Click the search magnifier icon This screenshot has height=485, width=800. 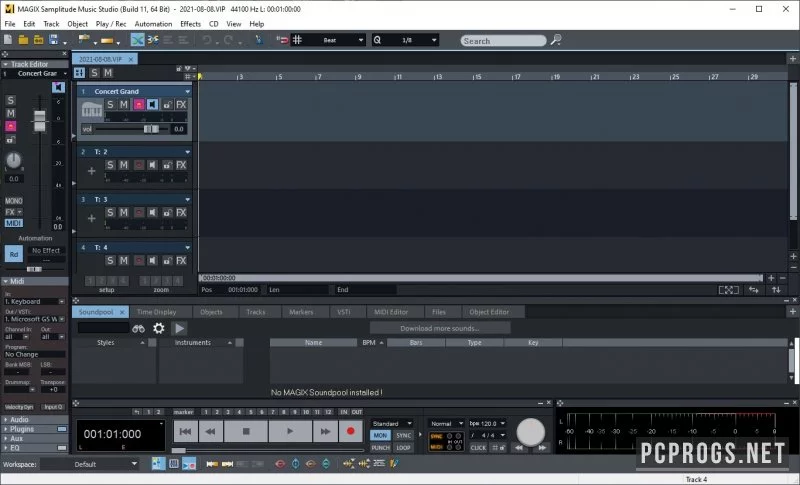point(556,39)
